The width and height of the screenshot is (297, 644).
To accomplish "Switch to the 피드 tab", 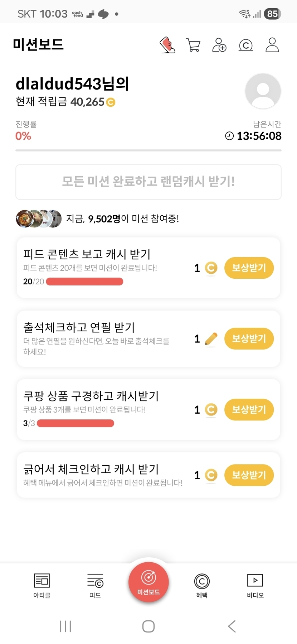I will tap(95, 585).
